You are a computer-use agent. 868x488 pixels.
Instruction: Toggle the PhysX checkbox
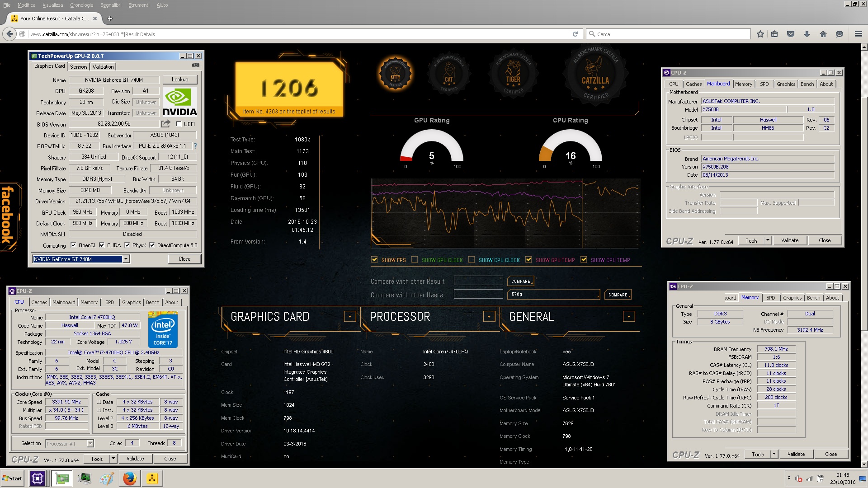point(127,245)
